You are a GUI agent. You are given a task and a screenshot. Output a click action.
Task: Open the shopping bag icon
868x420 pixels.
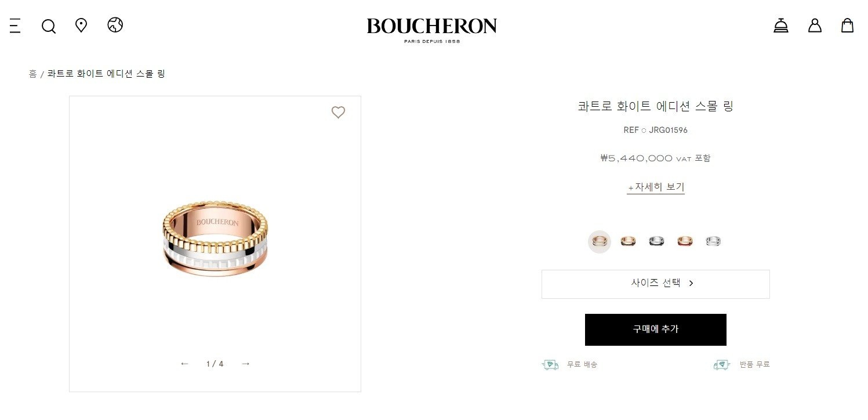point(847,26)
